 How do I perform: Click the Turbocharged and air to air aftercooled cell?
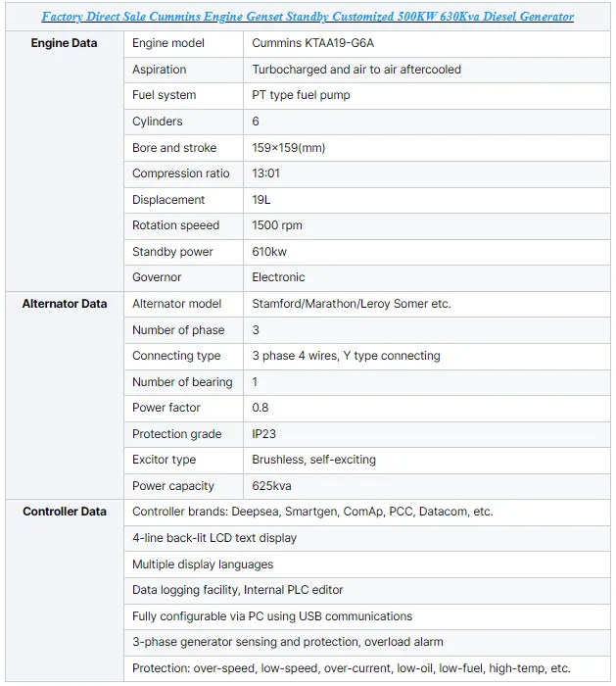coord(427,70)
